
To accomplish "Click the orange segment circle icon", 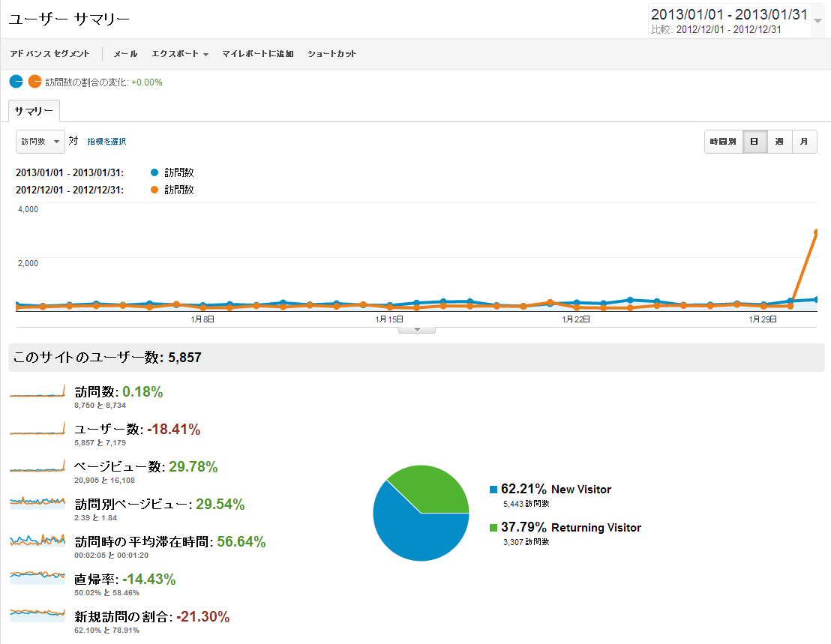I will [x=34, y=82].
